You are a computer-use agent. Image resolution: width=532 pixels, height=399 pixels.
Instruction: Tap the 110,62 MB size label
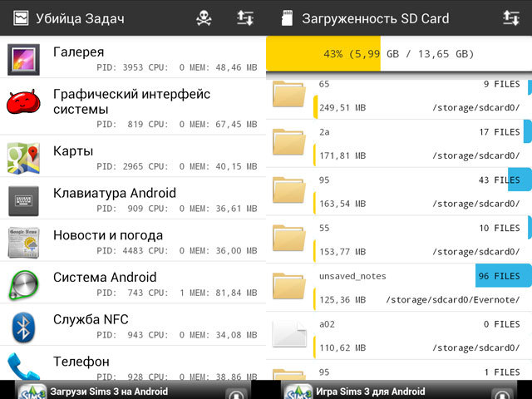342,348
